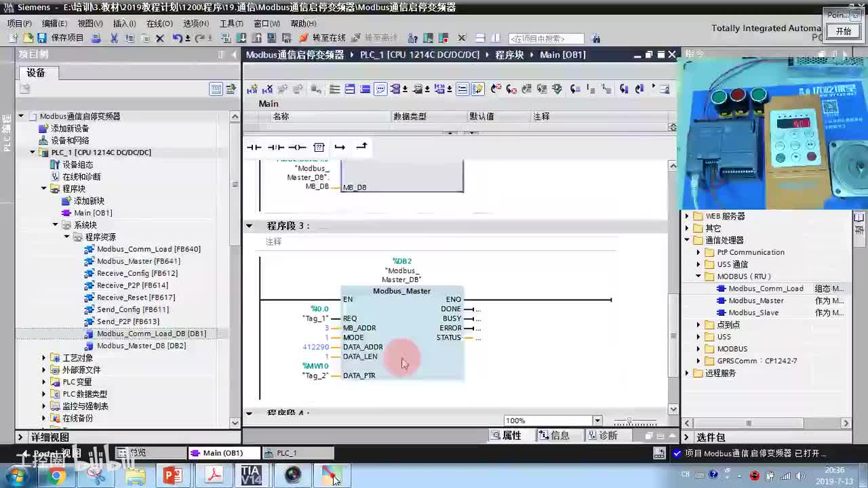Insert a normally closed contact
Viewport: 868px width, 488px height.
pos(275,147)
